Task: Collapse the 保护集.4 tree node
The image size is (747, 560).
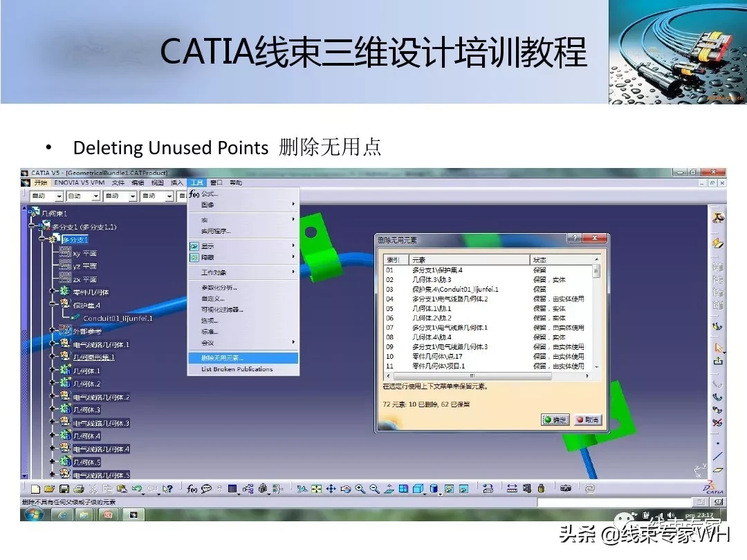Action: (x=53, y=304)
